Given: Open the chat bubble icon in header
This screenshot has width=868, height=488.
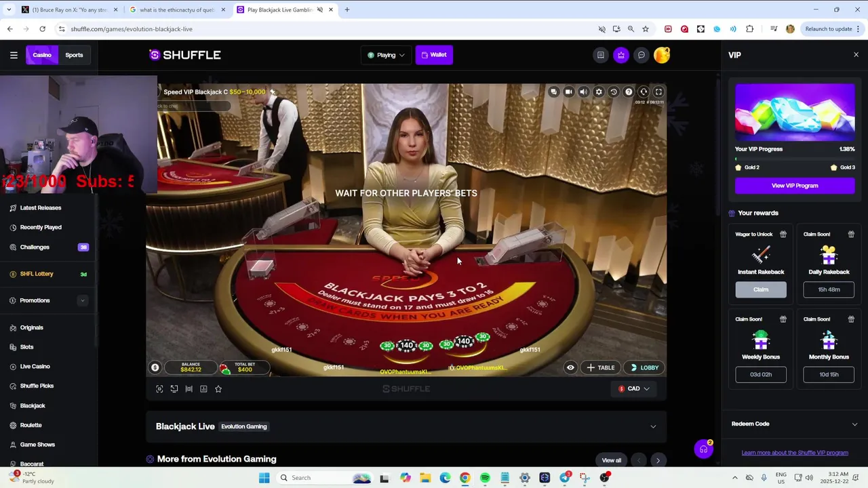Looking at the screenshot, I should coord(642,55).
